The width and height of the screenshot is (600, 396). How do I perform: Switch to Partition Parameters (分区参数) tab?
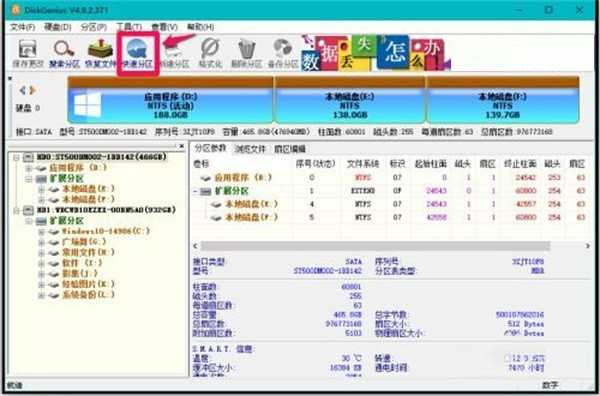[210, 148]
